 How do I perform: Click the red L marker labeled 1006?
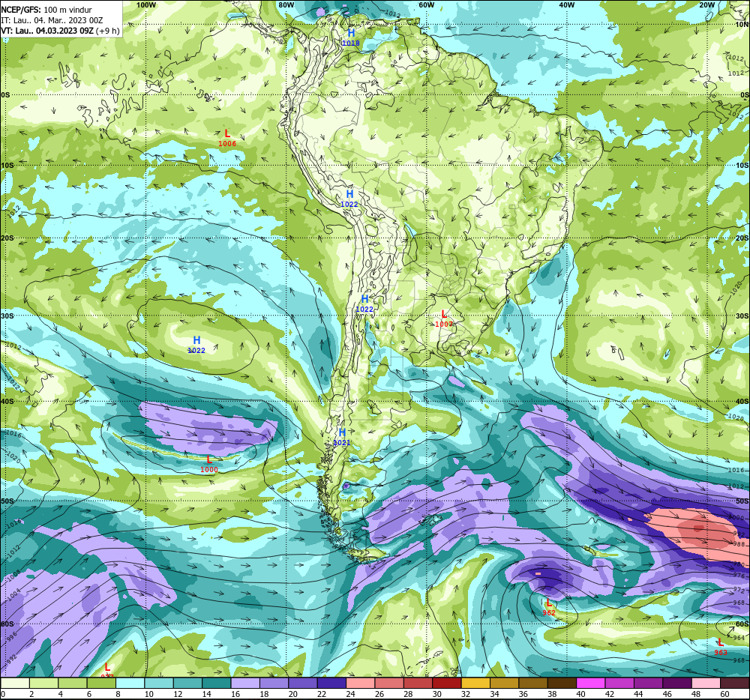pyautogui.click(x=227, y=138)
